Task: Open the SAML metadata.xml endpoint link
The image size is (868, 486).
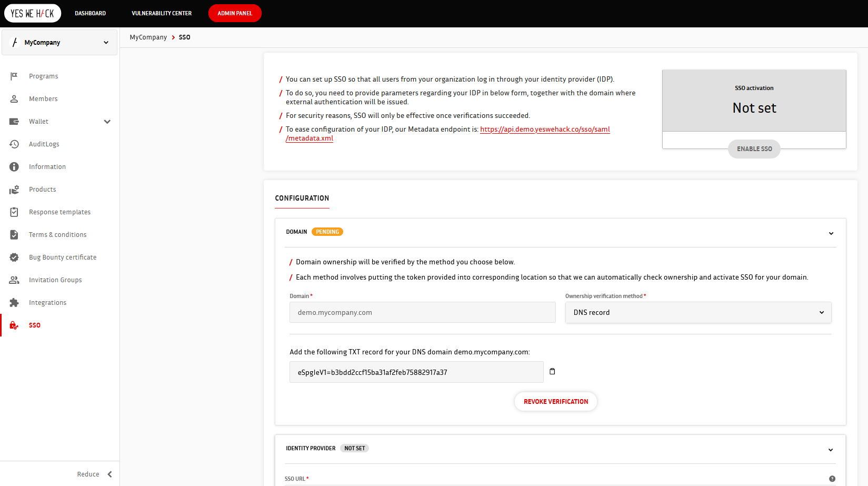Action: tap(545, 130)
